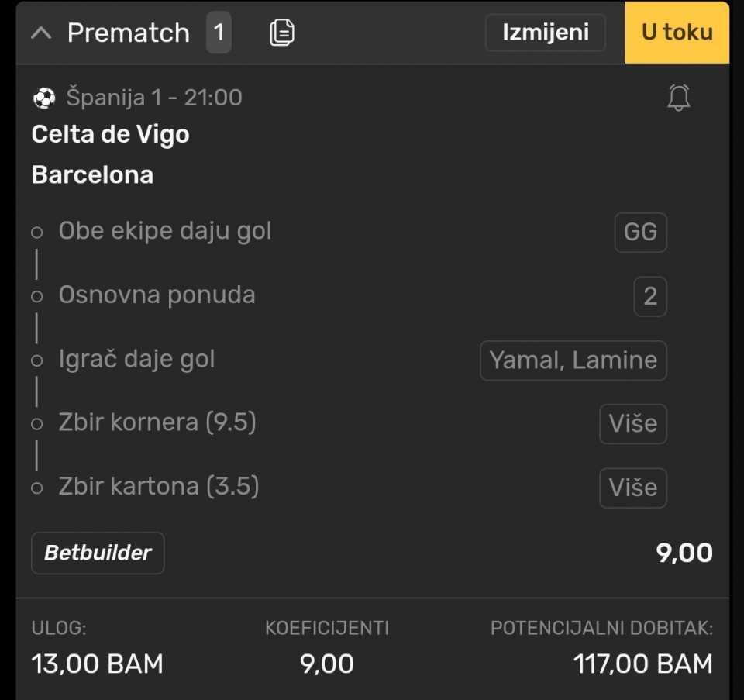Image resolution: width=744 pixels, height=700 pixels.
Task: Select the GG selection chip
Action: click(x=640, y=232)
